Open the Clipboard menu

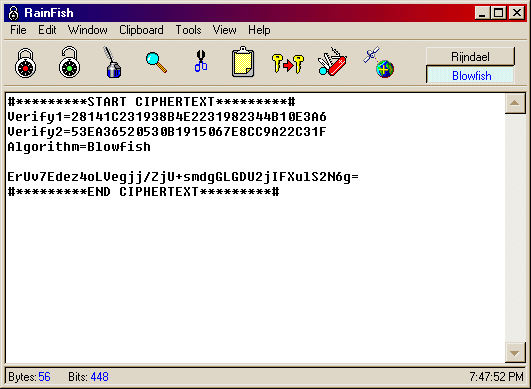coord(141,30)
